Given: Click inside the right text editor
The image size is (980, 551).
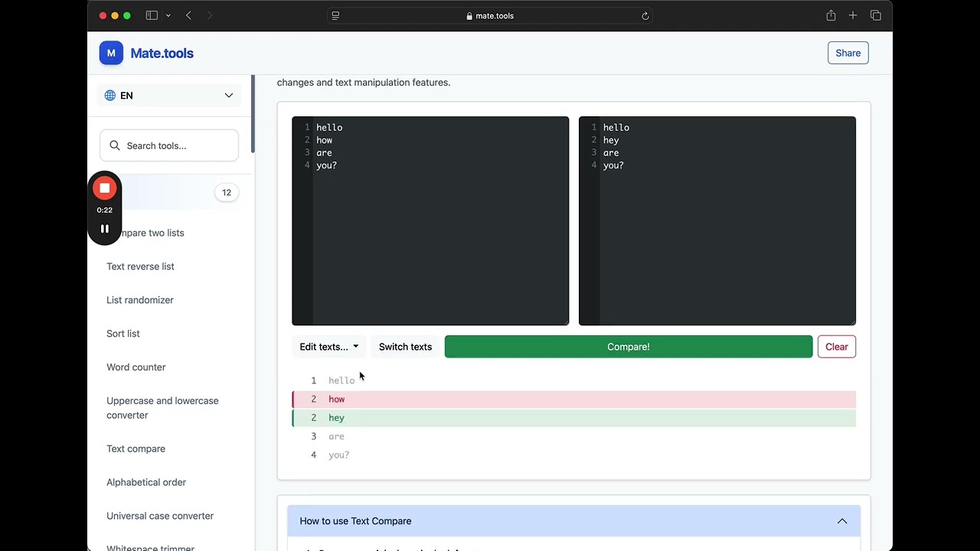Looking at the screenshot, I should [717, 221].
